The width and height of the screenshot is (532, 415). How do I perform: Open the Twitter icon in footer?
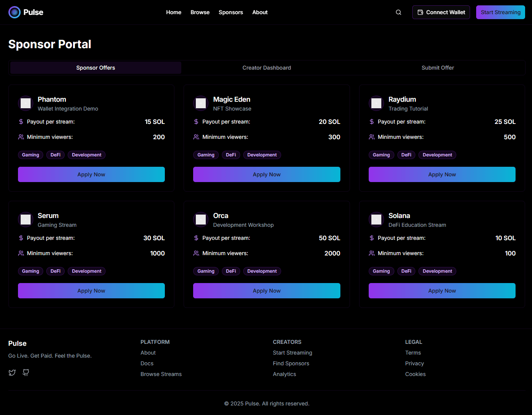click(x=12, y=373)
